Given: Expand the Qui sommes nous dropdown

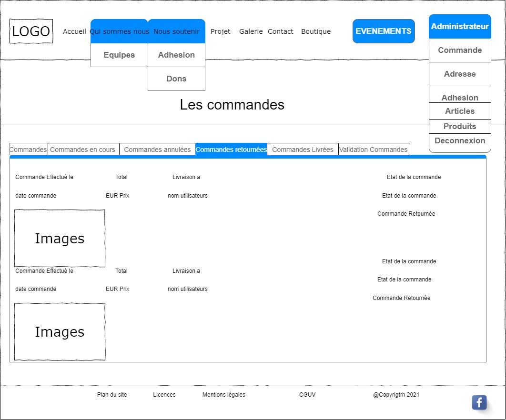Looking at the screenshot, I should (119, 31).
